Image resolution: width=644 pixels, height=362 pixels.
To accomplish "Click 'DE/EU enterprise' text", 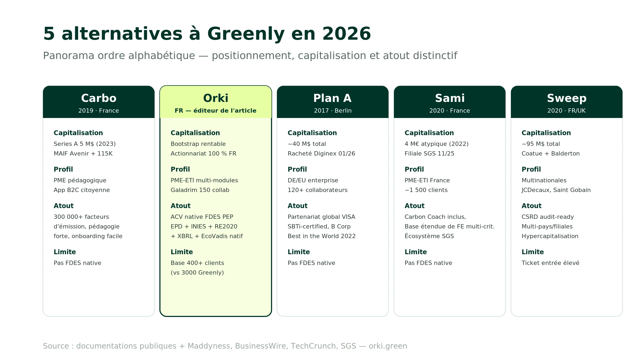I will tap(313, 180).
